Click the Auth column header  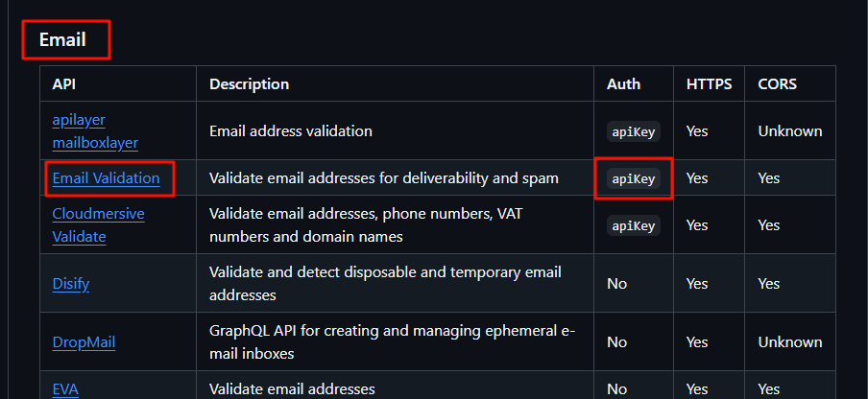pos(623,84)
